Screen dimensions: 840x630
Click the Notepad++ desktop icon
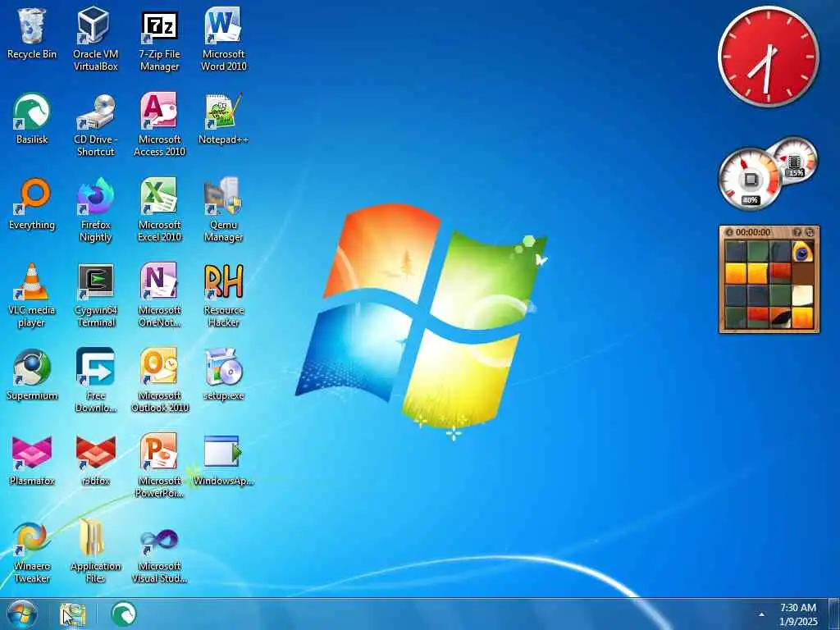point(223,119)
